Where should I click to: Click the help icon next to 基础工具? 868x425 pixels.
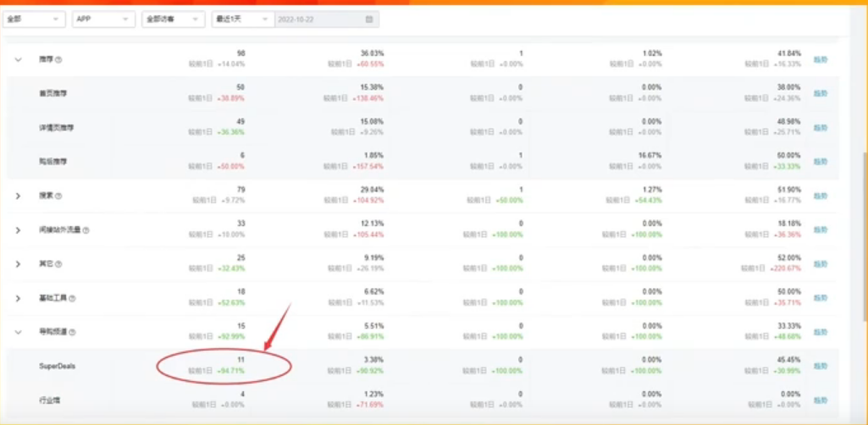tap(72, 298)
